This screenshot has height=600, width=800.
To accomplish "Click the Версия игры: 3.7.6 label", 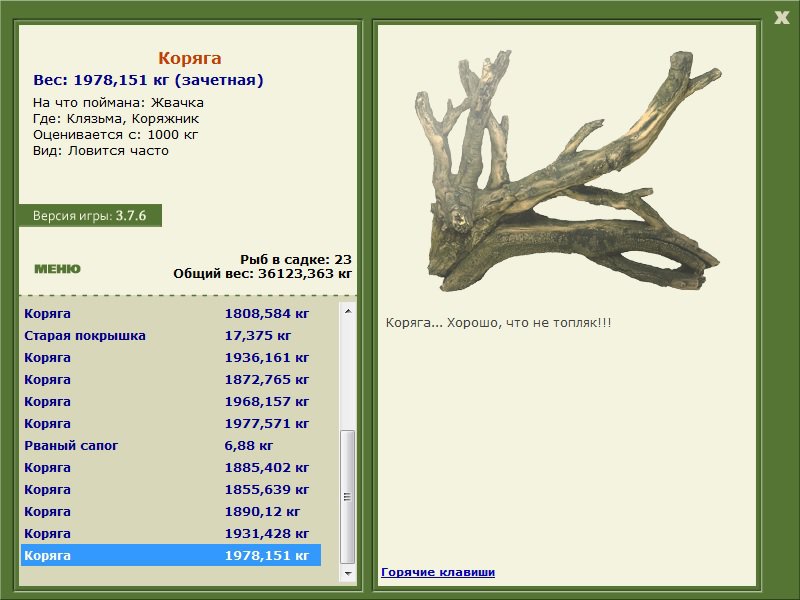I will coord(90,215).
